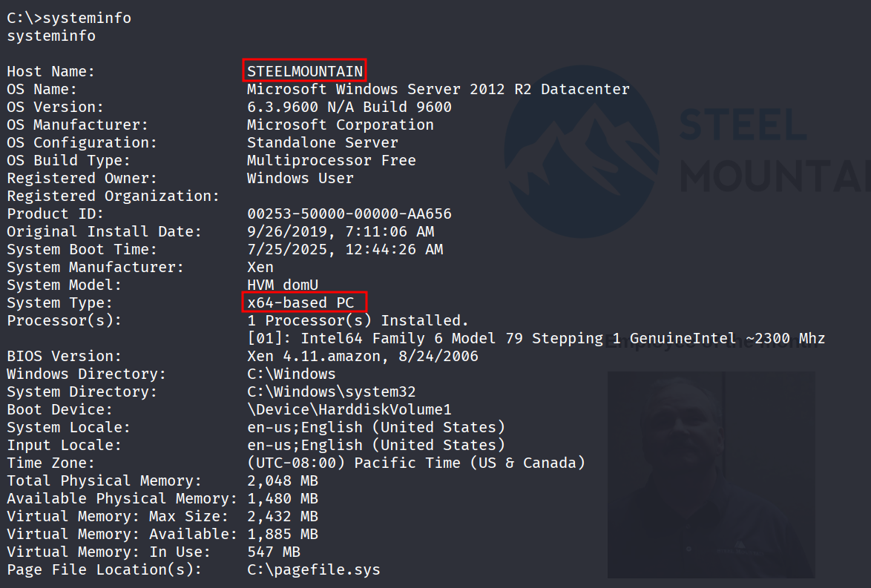Click the highlighted x64-based PC value
This screenshot has width=871, height=588.
coord(305,303)
